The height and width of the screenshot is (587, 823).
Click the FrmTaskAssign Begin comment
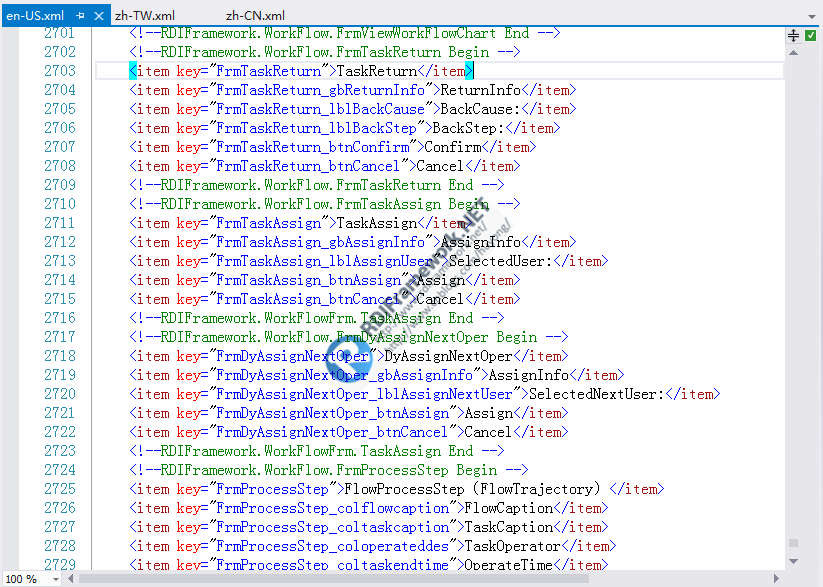(x=324, y=204)
